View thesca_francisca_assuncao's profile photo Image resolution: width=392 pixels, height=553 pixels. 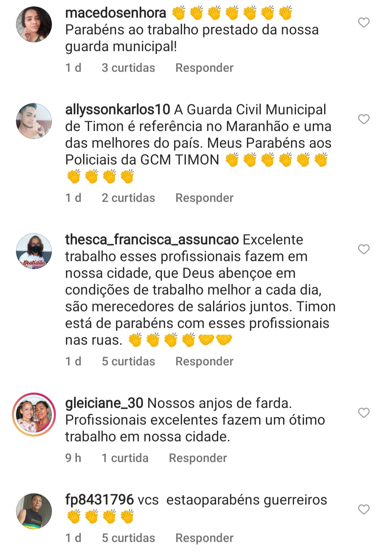(x=34, y=251)
